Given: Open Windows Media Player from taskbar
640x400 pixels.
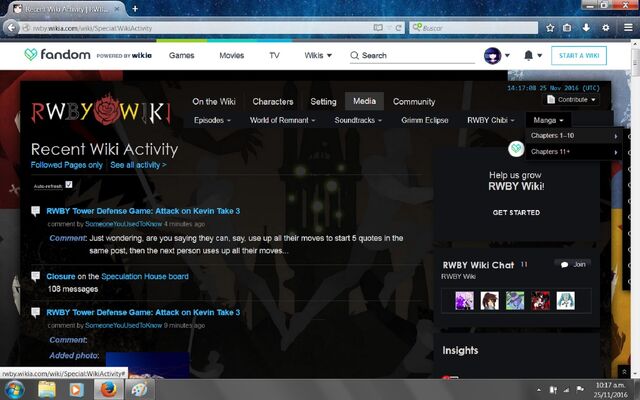Looking at the screenshot, I should [x=77, y=390].
